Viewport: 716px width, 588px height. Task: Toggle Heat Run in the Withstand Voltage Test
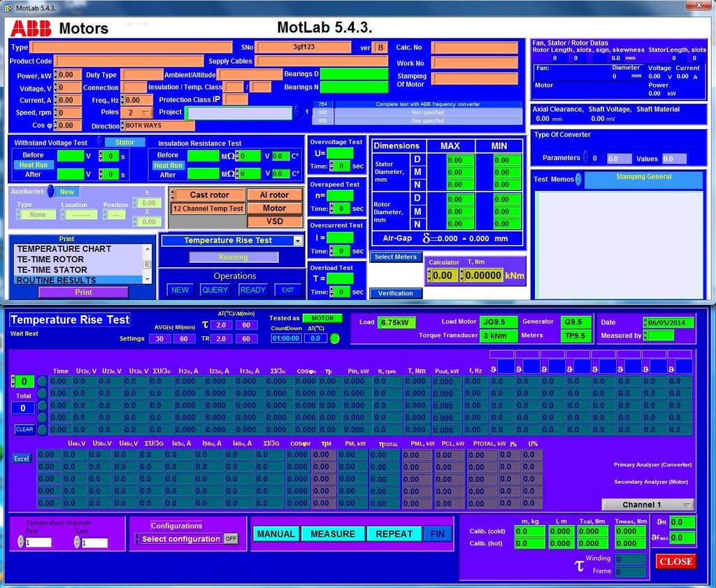tap(34, 165)
